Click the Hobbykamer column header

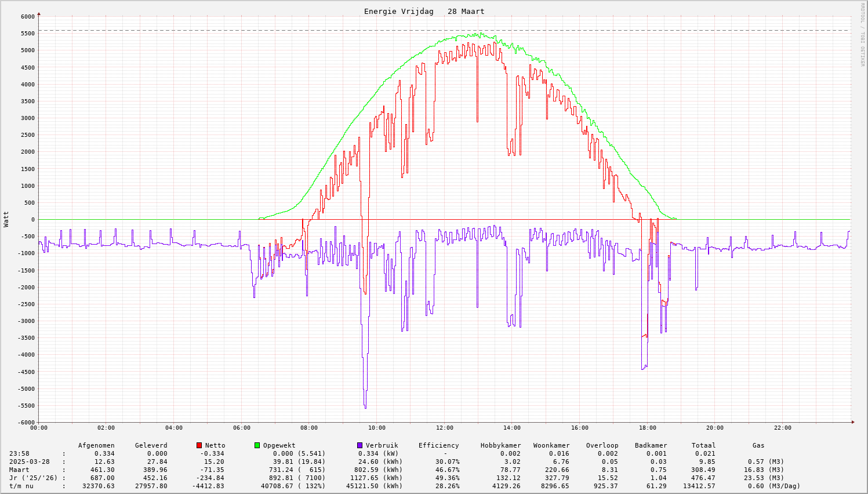(x=500, y=445)
